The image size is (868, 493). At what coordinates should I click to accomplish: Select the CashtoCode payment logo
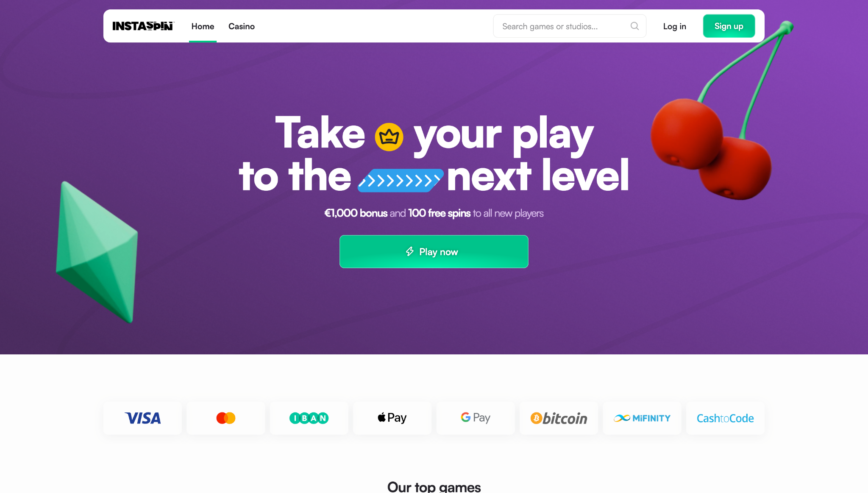[725, 418]
